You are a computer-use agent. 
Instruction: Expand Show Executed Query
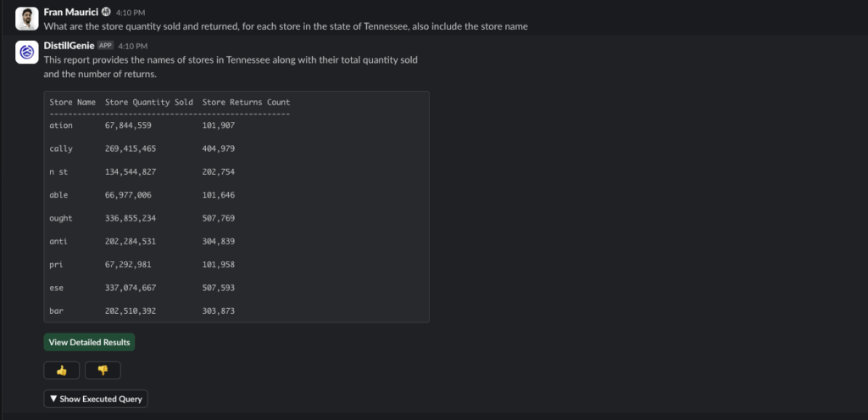pyautogui.click(x=96, y=399)
